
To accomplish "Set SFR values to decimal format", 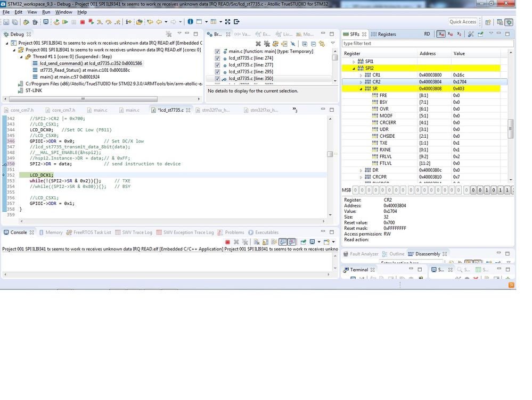I will [450, 34].
